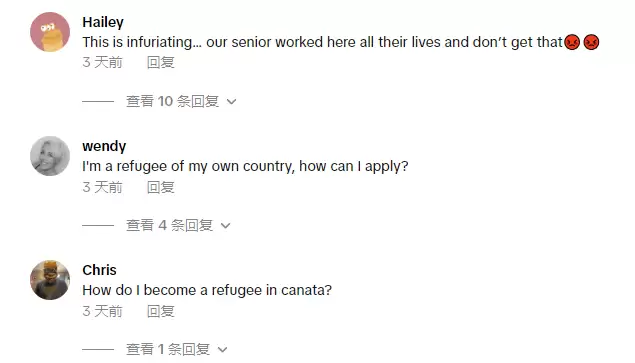Click the last angry face emoji

click(591, 42)
